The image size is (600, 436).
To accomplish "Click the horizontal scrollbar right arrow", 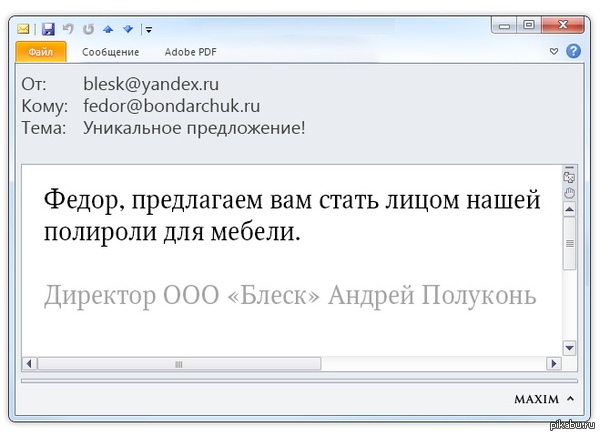I will pyautogui.click(x=551, y=364).
